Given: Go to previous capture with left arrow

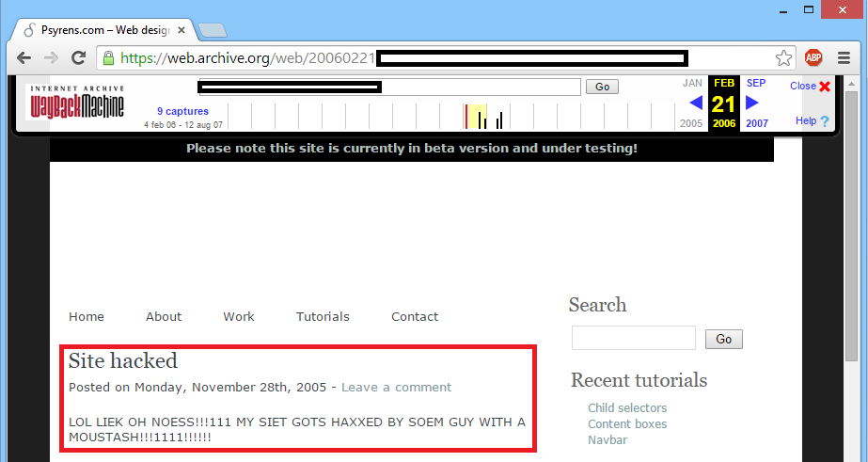Looking at the screenshot, I should pyautogui.click(x=696, y=103).
